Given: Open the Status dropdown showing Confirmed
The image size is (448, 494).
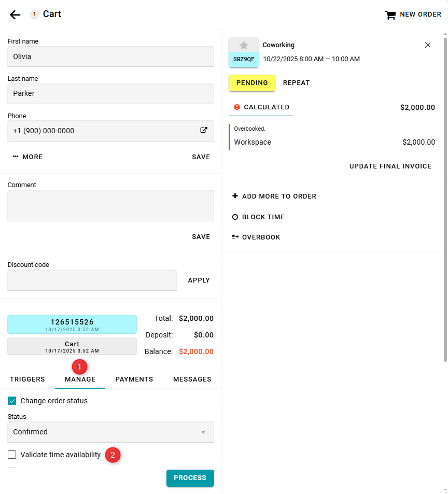Looking at the screenshot, I should point(110,432).
